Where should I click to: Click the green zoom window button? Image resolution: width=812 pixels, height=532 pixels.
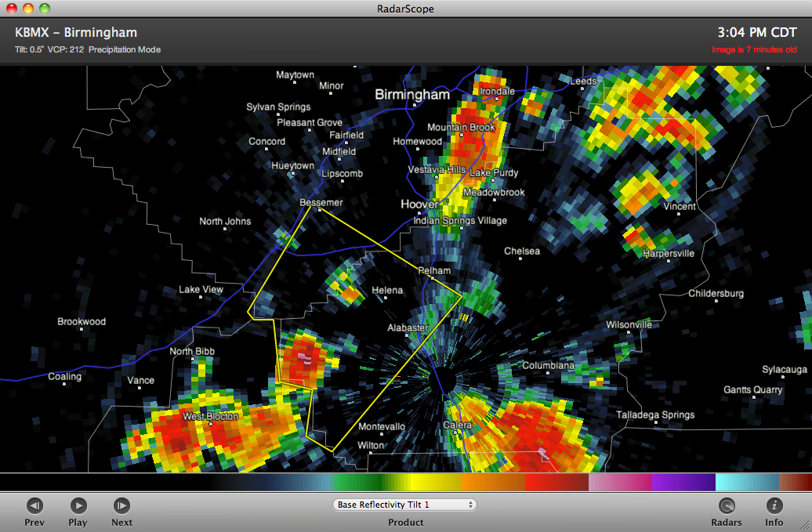44,9
